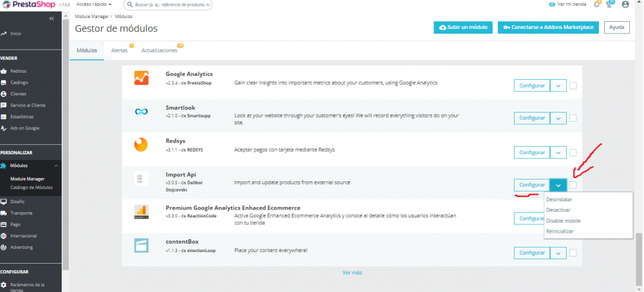
Task: Select the Smartlook module checkbox
Action: coord(573,118)
